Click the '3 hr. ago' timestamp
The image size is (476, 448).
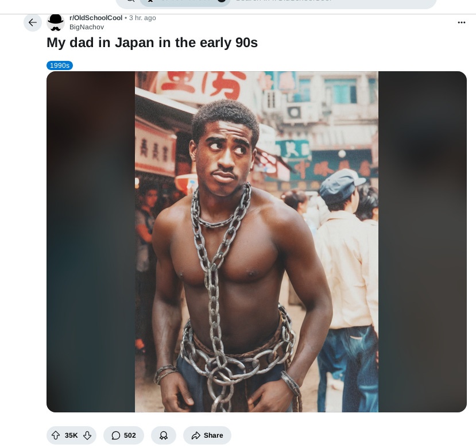[142, 18]
